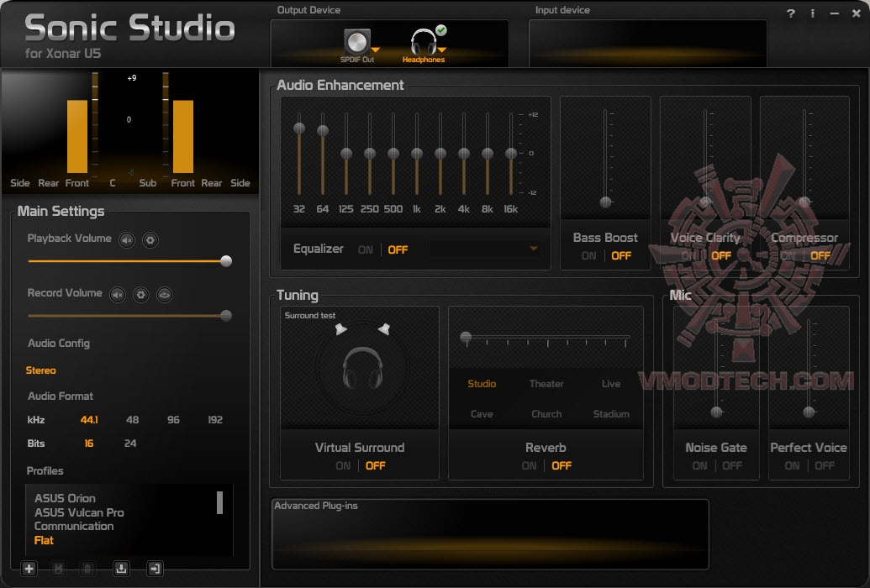Viewport: 870px width, 588px height.
Task: Test the left surround speaker icon
Action: click(x=340, y=329)
